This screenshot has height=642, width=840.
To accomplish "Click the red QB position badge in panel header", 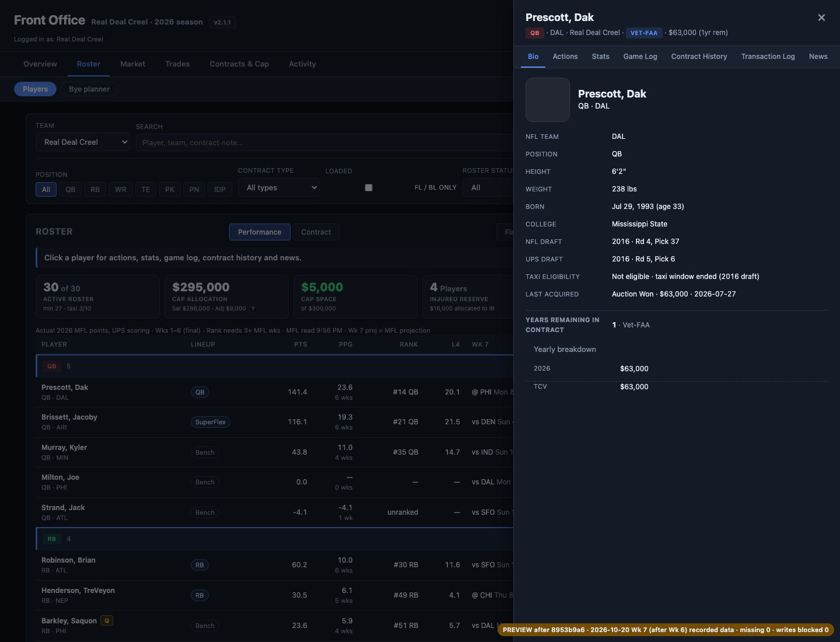I will pyautogui.click(x=535, y=33).
